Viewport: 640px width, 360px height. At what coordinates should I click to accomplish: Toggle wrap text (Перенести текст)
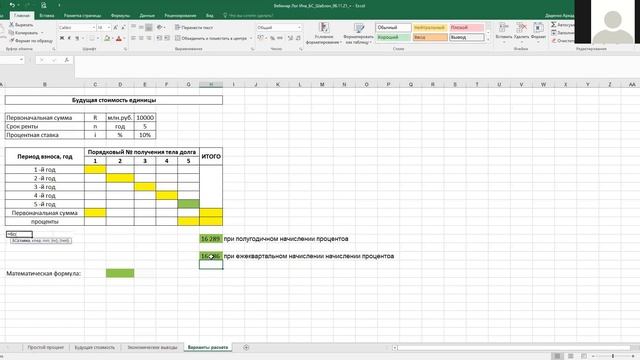tap(194, 27)
